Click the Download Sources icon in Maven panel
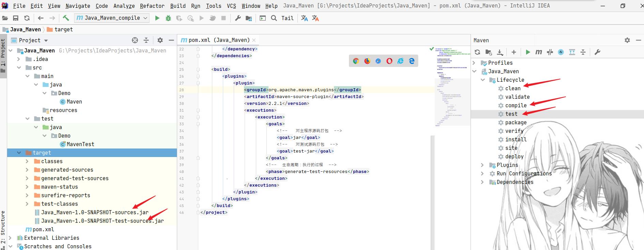644x250 pixels. [500, 52]
